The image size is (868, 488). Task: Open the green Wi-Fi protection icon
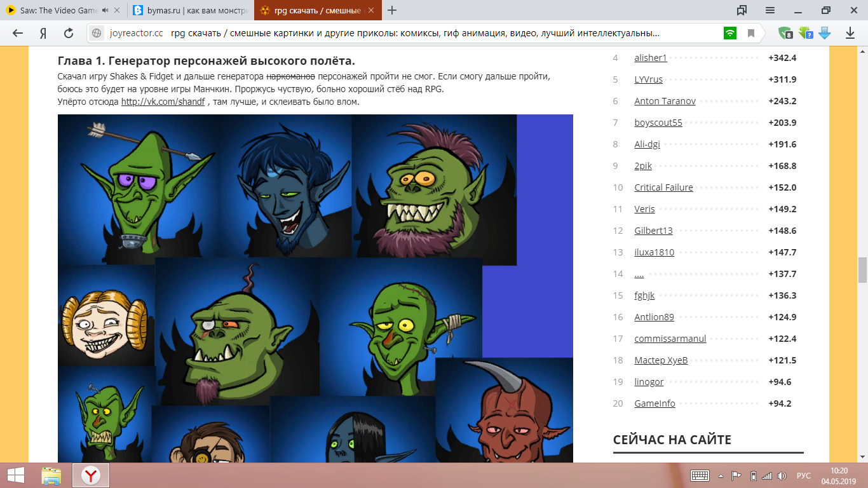point(730,33)
